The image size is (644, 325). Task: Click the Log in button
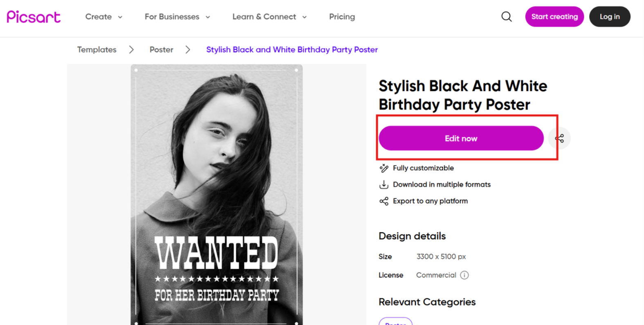point(610,16)
